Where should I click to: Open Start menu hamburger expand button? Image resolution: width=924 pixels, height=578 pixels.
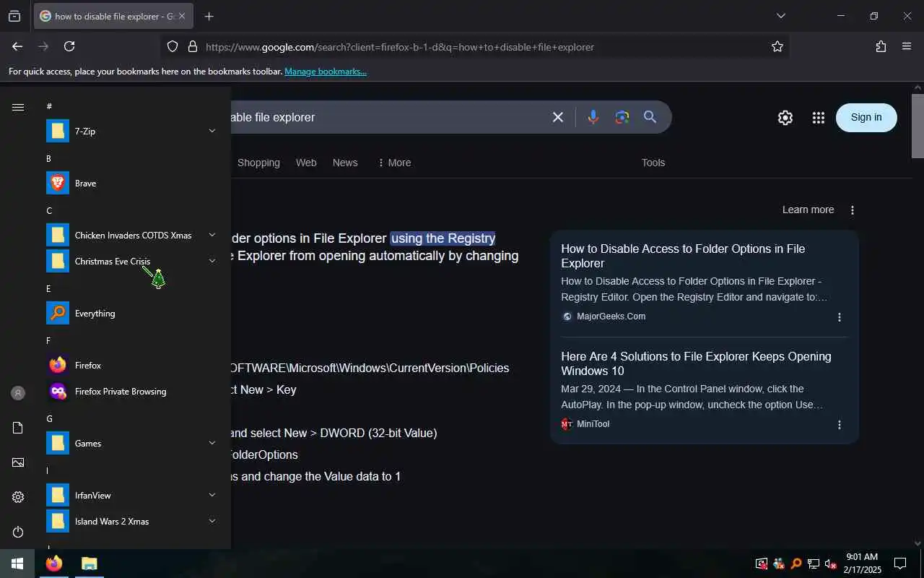pos(18,107)
